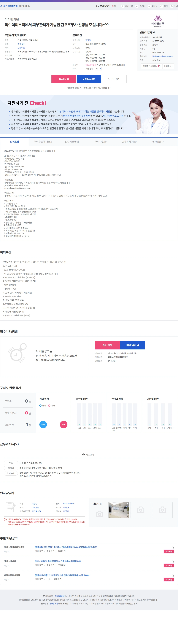Open 리더스피부과 함께 근무하실 간호조무사 채용합니다 link
The width and height of the screenshot is (178, 644).
click(58, 561)
